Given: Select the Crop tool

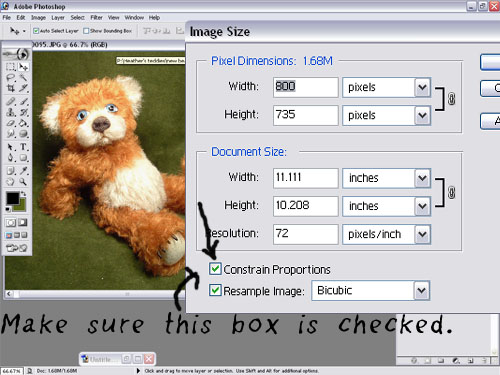Looking at the screenshot, I should [x=11, y=88].
